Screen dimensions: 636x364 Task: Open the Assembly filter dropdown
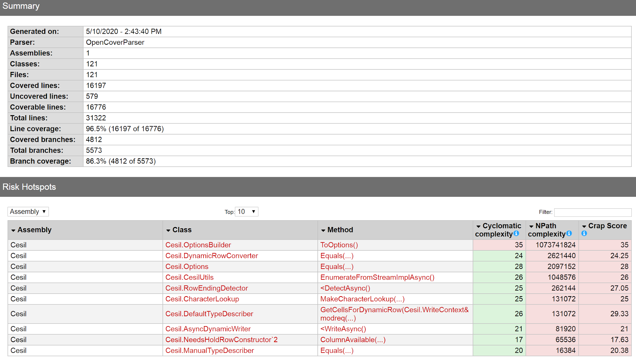pyautogui.click(x=28, y=211)
